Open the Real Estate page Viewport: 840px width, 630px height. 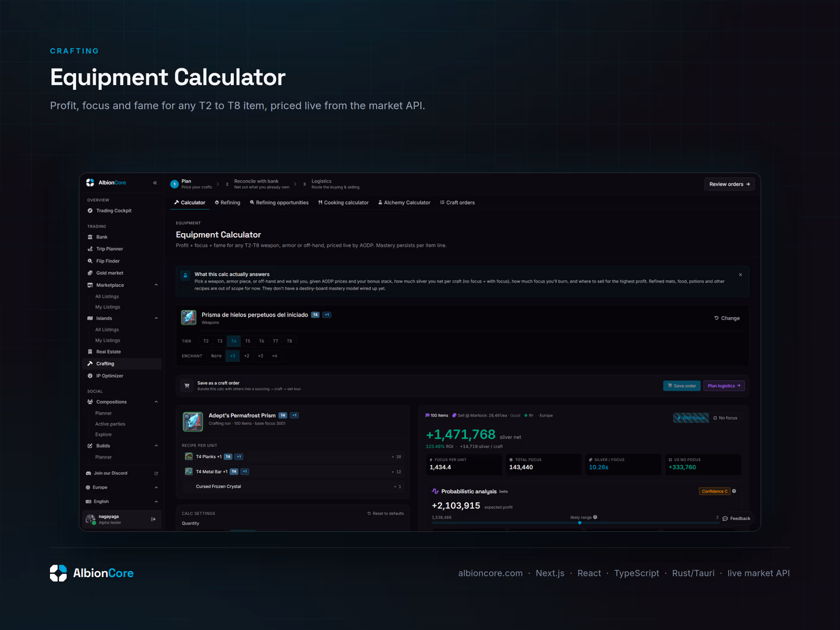pos(108,352)
